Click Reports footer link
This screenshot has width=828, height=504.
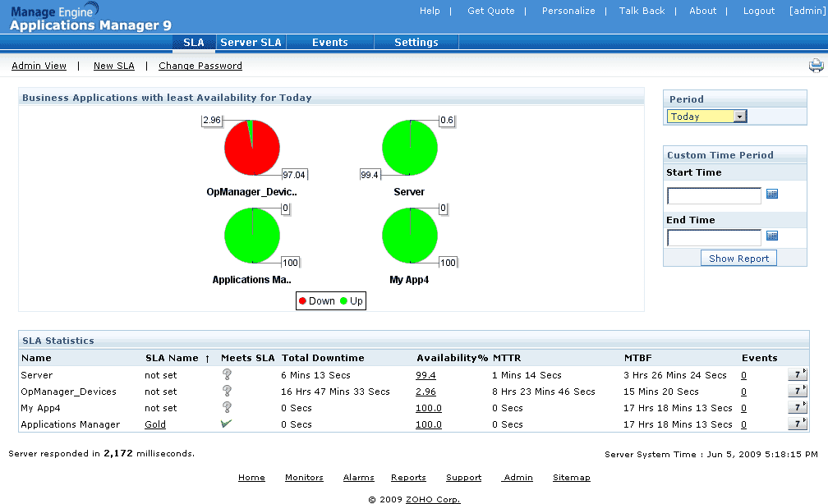tap(408, 477)
